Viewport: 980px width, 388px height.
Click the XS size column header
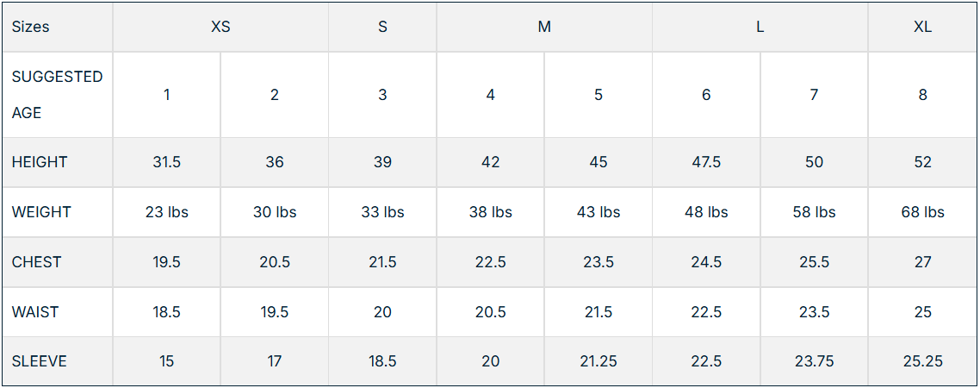[x=220, y=27]
